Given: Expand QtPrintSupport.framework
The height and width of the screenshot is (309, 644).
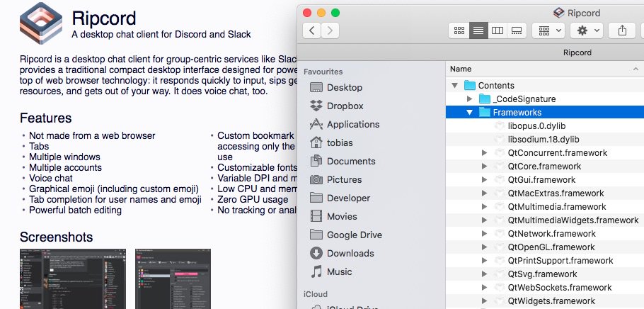Looking at the screenshot, I should click(x=484, y=260).
